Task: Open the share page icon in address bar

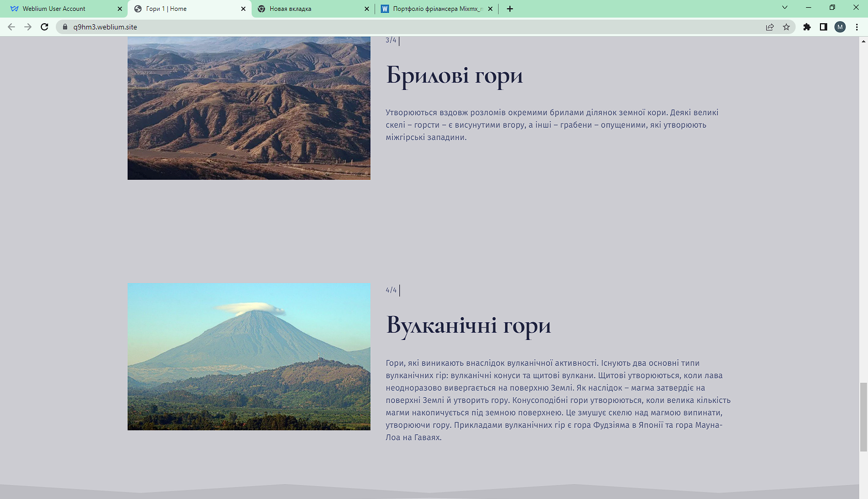Action: [770, 27]
